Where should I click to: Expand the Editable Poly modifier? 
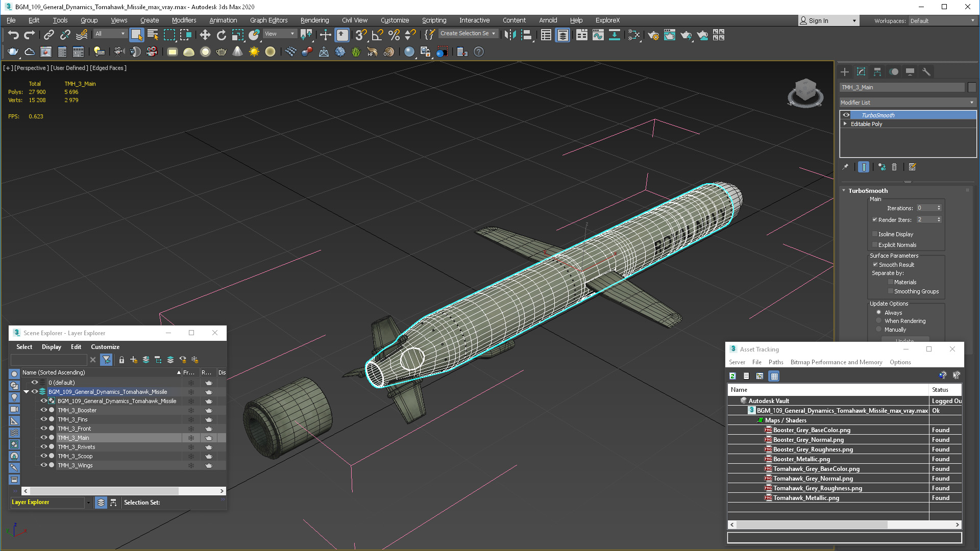pos(845,124)
